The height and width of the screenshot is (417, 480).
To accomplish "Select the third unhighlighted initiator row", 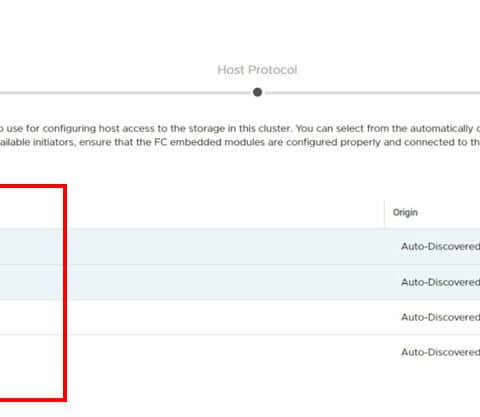I will click(x=240, y=317).
